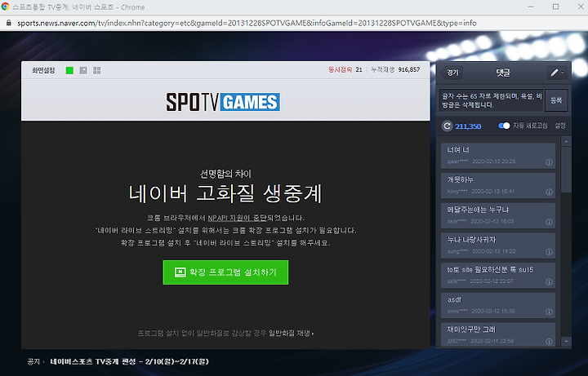This screenshot has height=376, width=588.
Task: Click the 동시접속 21 counter
Action: coord(345,69)
